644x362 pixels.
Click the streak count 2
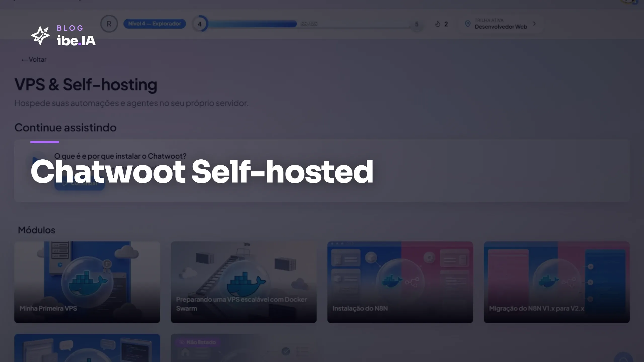point(446,24)
